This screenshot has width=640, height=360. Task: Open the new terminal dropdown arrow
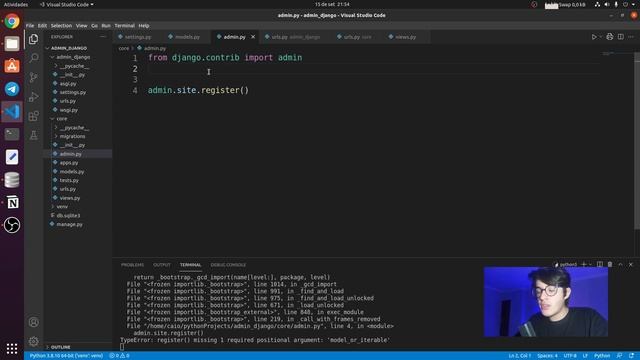point(590,264)
